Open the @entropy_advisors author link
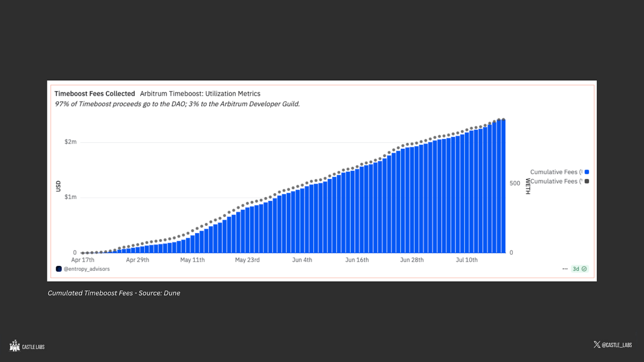 pyautogui.click(x=87, y=269)
